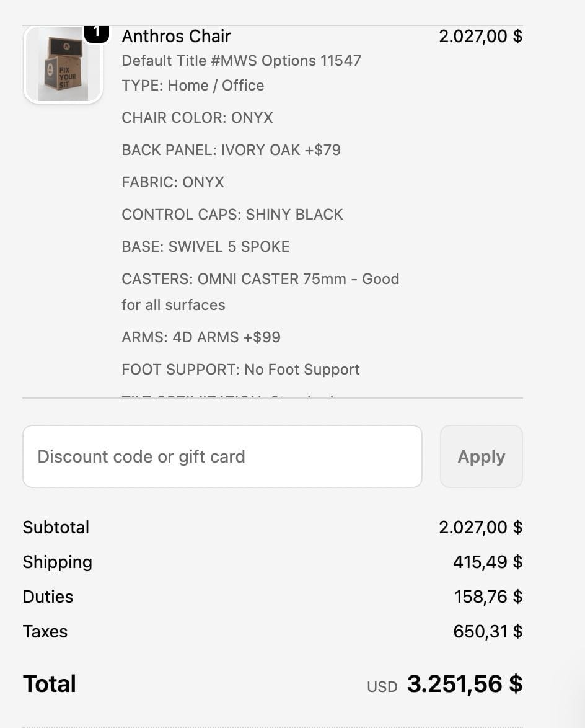
Task: Click the BASE: SWIVEL 5 SPOKE line
Action: [206, 247]
